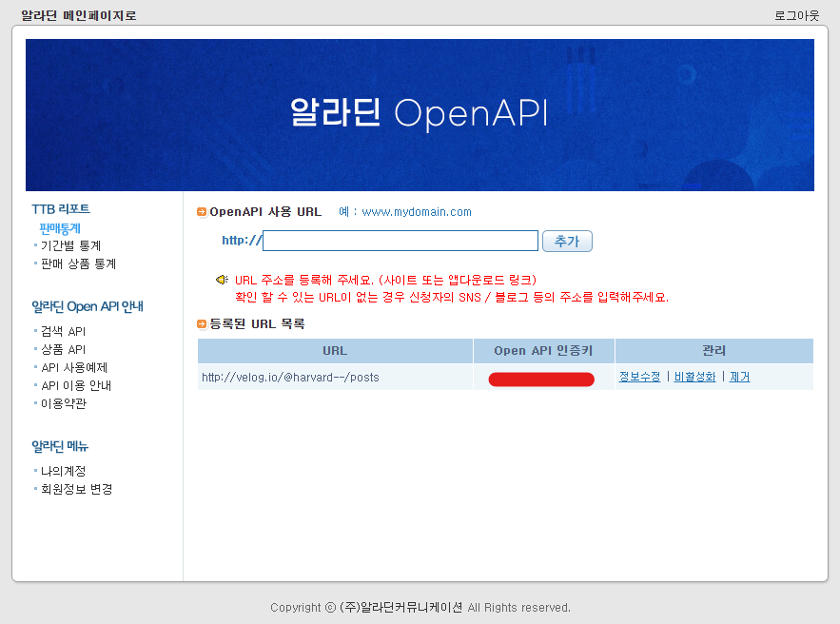Click the example text www.mydomain.com
Viewport: 840px width, 624px height.
[417, 212]
